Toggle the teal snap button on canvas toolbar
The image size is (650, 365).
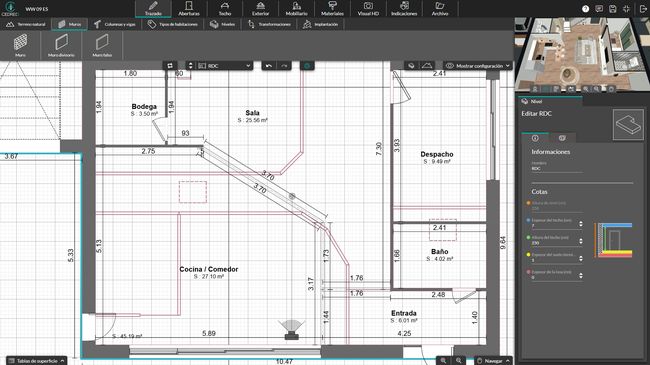coord(307,66)
